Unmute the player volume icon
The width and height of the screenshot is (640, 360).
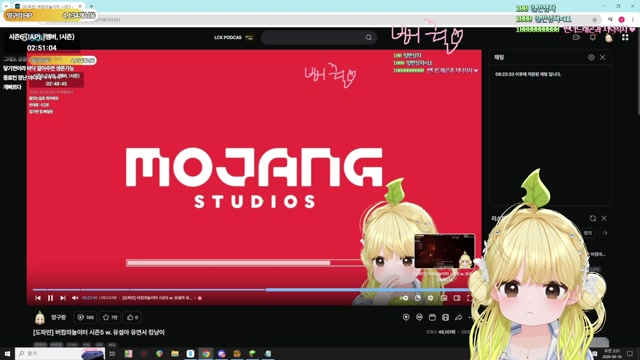(75, 298)
